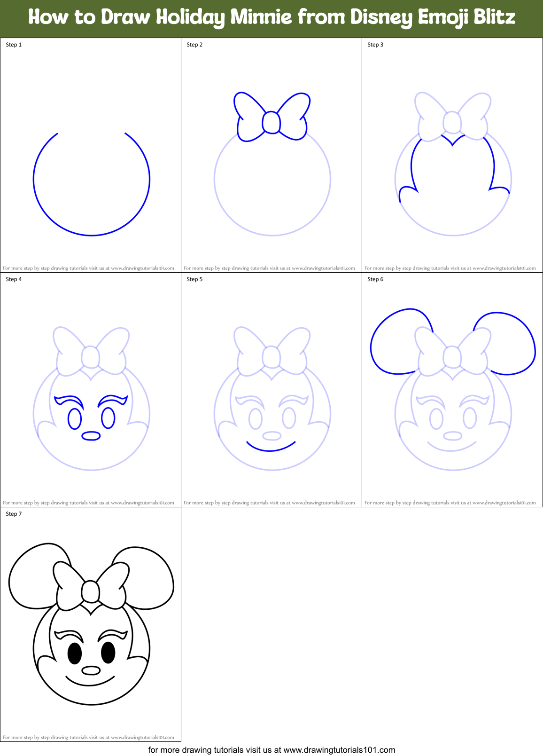Click the footer line in the Step 4 panel

[88, 503]
